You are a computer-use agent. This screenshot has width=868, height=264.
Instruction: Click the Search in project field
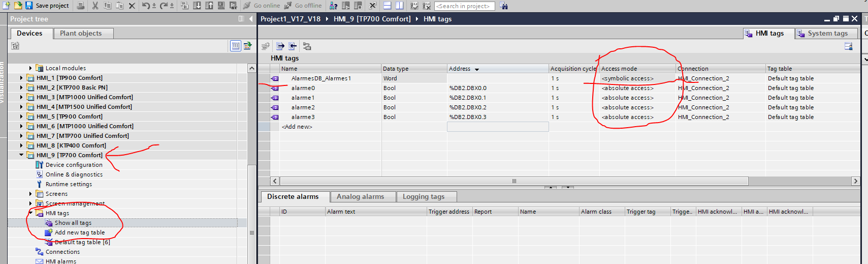pos(465,6)
